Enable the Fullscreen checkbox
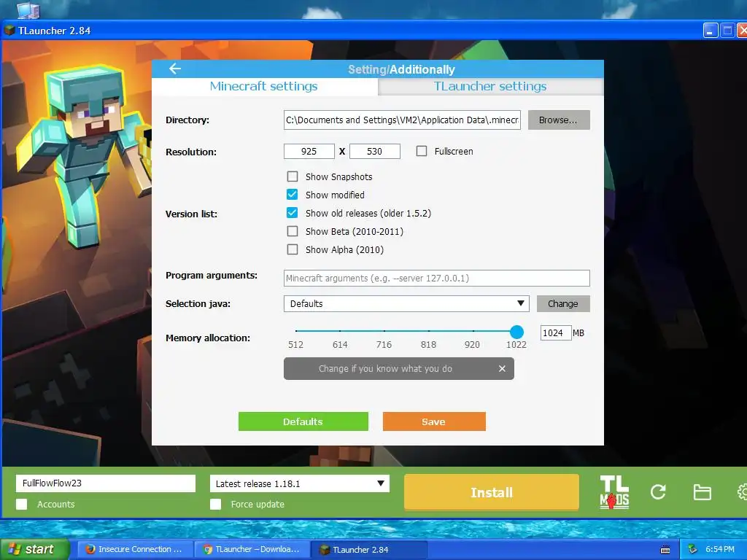The width and height of the screenshot is (747, 560). pyautogui.click(x=421, y=151)
